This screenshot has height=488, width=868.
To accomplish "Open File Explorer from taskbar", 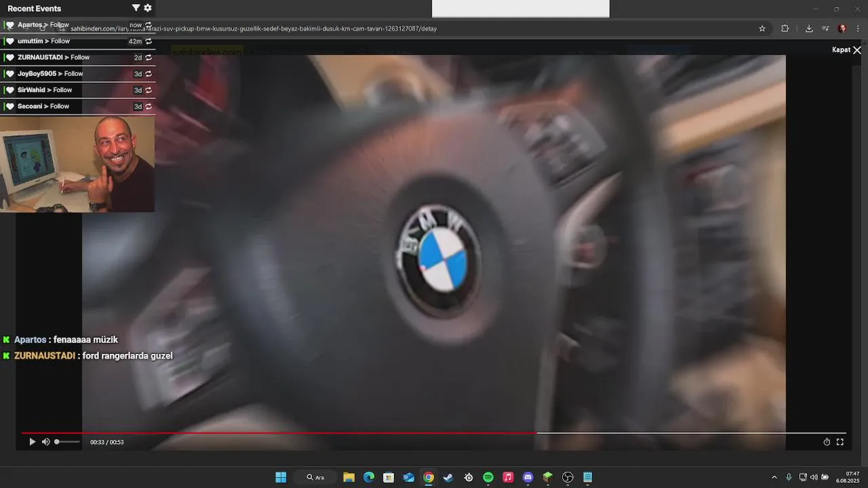I will coord(349,477).
